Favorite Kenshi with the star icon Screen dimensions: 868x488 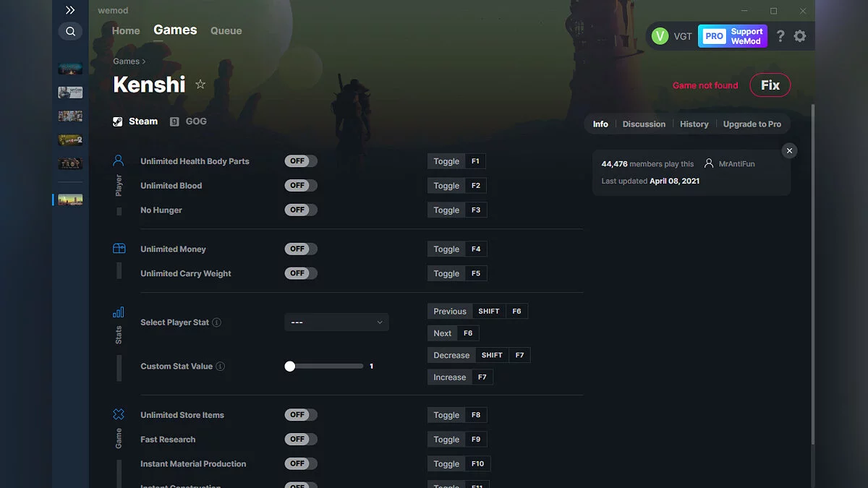pos(200,85)
